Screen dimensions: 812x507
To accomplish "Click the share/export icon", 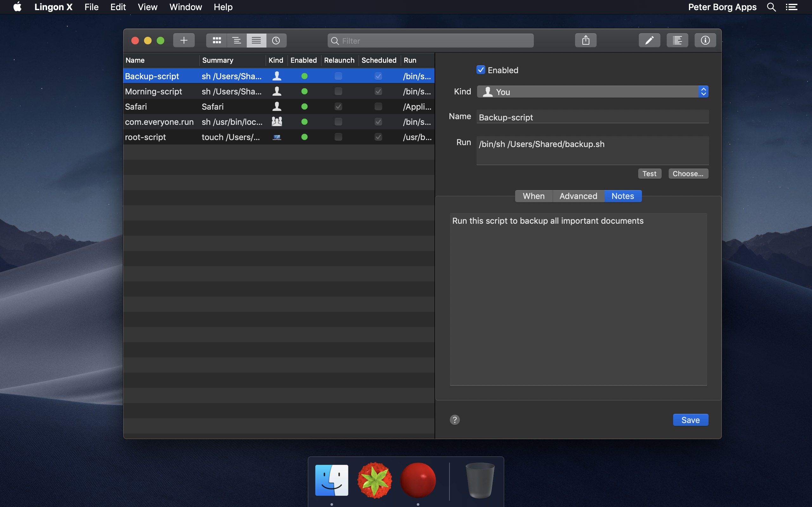I will click(x=585, y=40).
